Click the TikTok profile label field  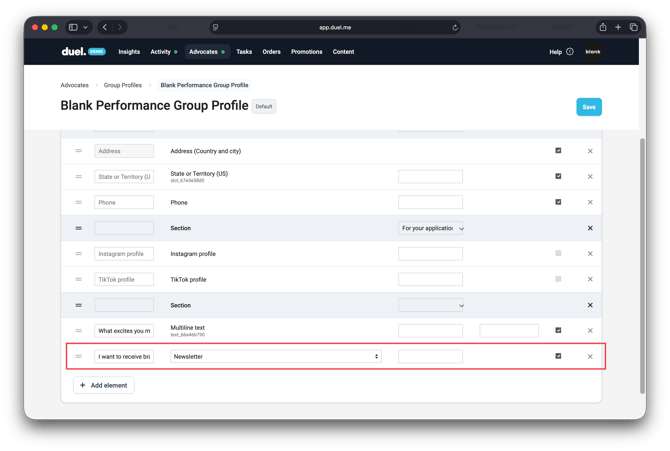[x=124, y=279]
